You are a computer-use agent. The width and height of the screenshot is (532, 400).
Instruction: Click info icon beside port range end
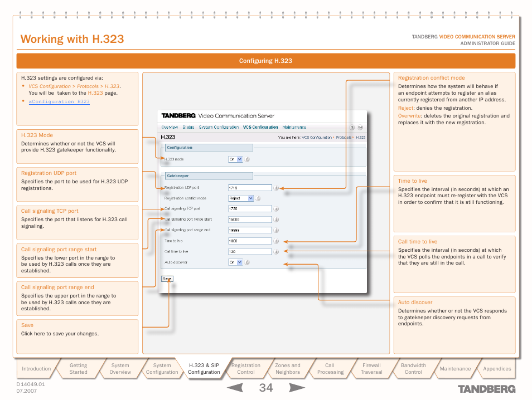[x=276, y=230]
